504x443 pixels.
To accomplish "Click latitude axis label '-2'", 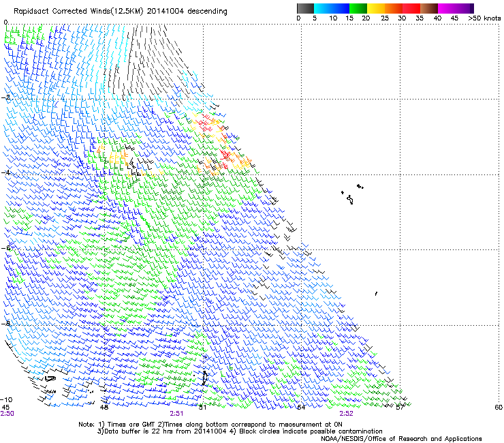I will pyautogui.click(x=6, y=97).
